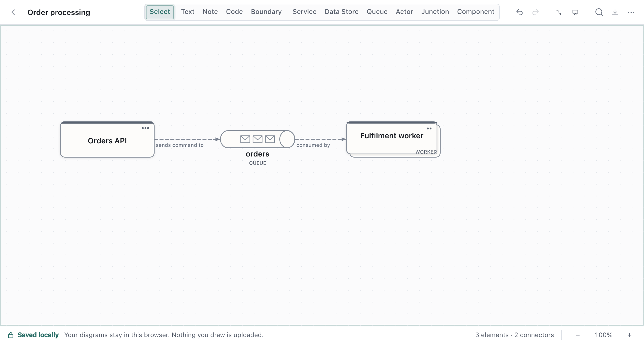Pick the Queue tool
The image size is (644, 343).
tap(377, 12)
